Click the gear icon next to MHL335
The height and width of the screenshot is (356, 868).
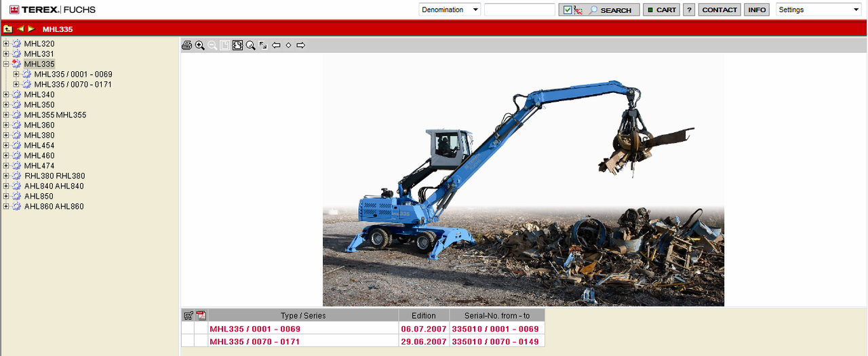[17, 64]
